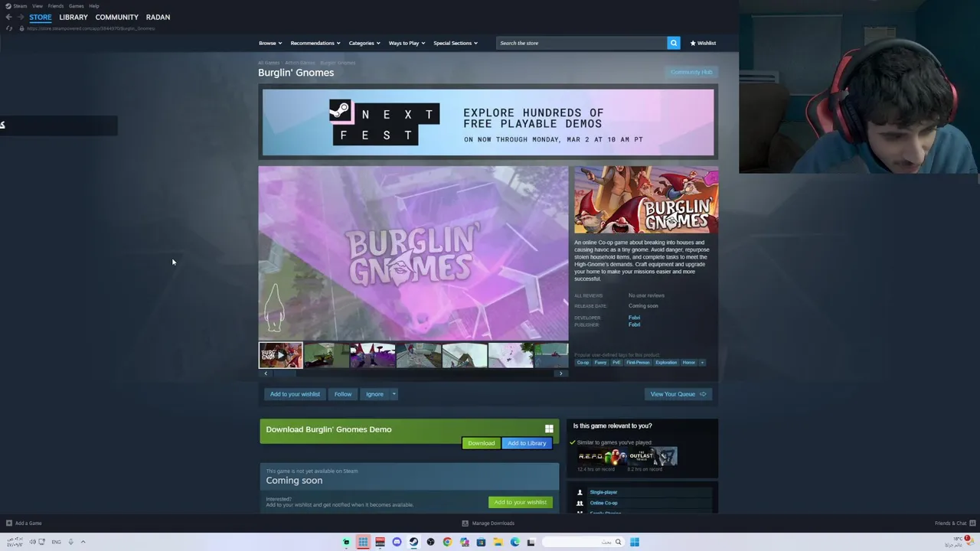Viewport: 980px width, 551px height.
Task: Open the Friends menu
Action: pyautogui.click(x=56, y=5)
